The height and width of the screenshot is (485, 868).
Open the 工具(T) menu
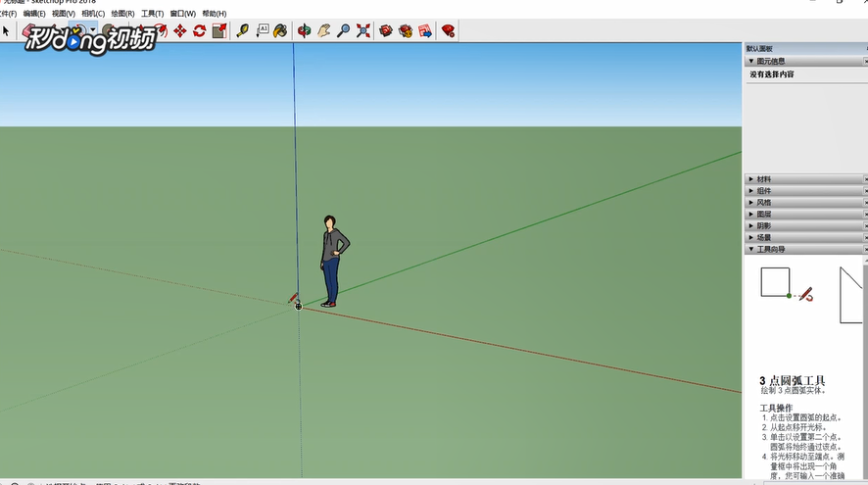coord(152,14)
